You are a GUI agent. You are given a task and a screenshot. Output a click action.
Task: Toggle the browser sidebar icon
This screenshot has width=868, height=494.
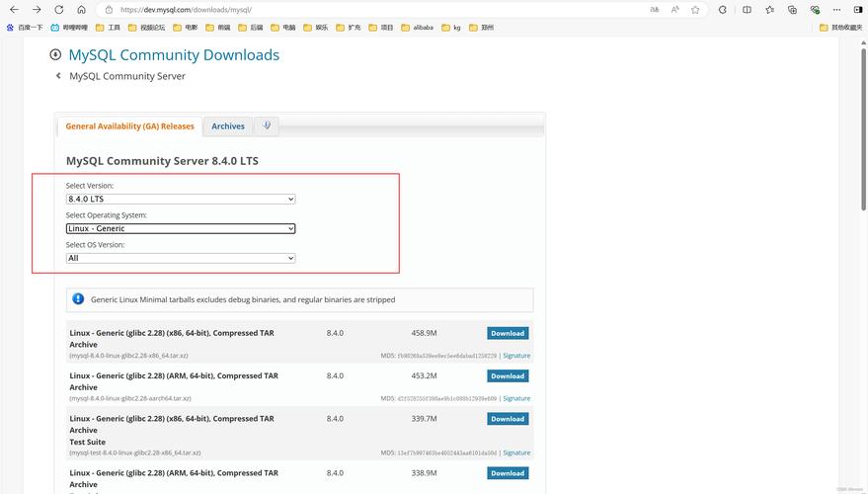coord(858,10)
